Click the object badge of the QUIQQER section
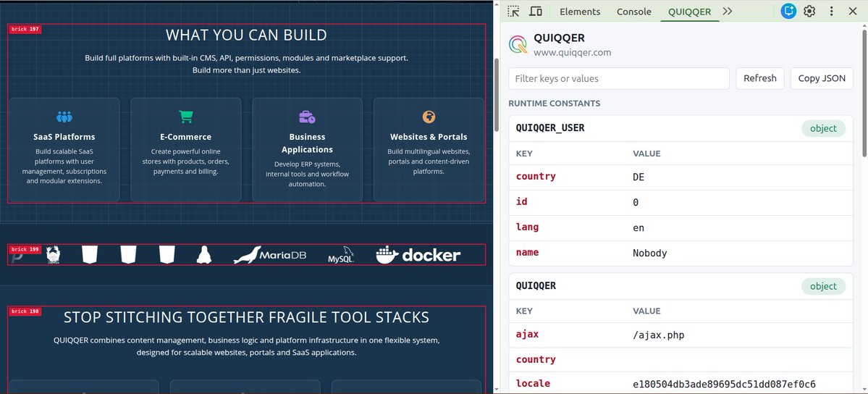This screenshot has width=868, height=394. (823, 287)
